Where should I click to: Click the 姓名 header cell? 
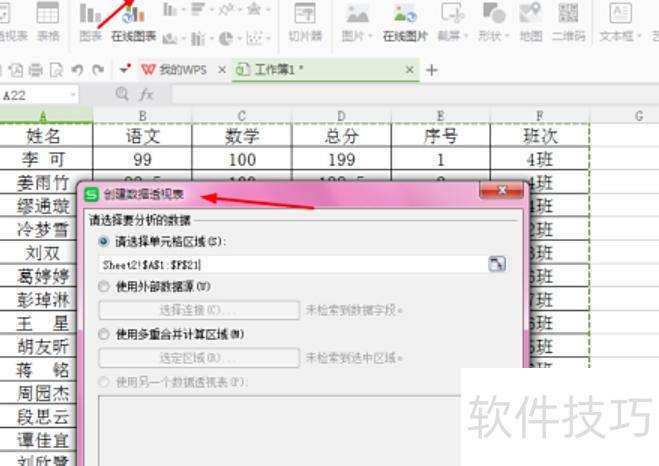43,136
